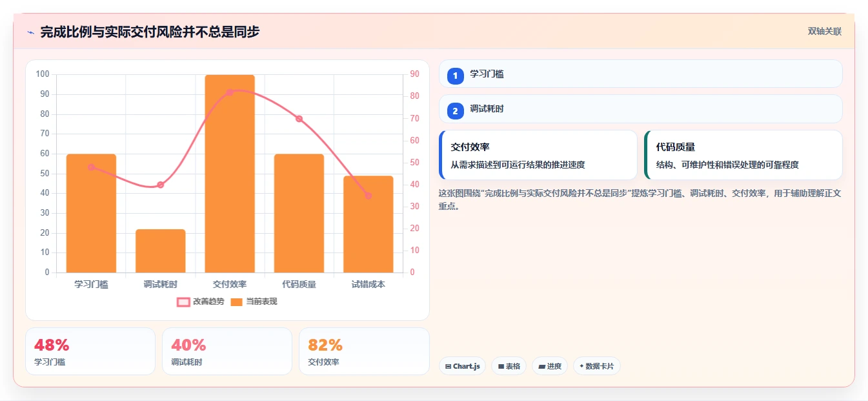The width and height of the screenshot is (868, 401).
Task: Toggle the 当前表现 legend entry
Action: (254, 302)
